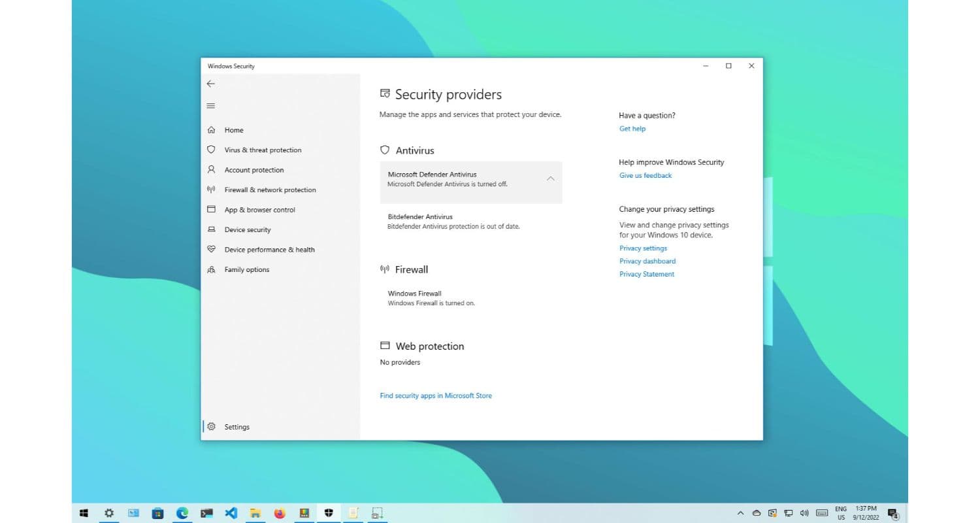This screenshot has height=523, width=980.
Task: Click the OneDrive cloud tray icon
Action: click(757, 513)
